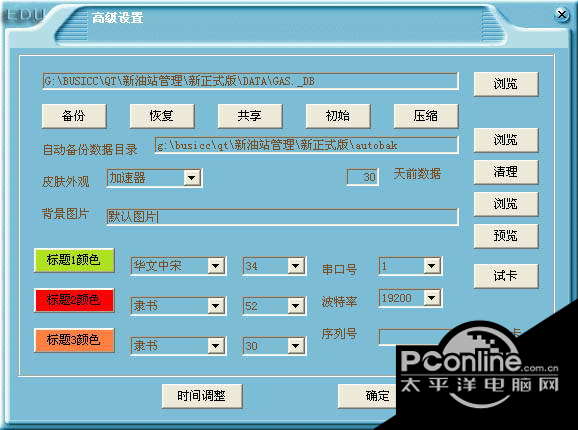Viewport: 578px width, 430px height.
Task: Click the 初始 initialize button
Action: 338,116
